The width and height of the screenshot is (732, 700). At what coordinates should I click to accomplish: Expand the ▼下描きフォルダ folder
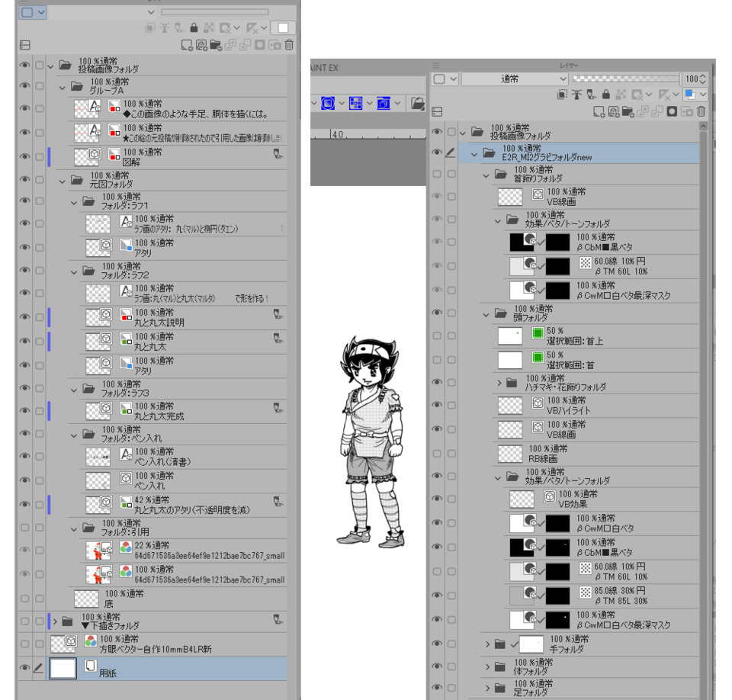(55, 621)
